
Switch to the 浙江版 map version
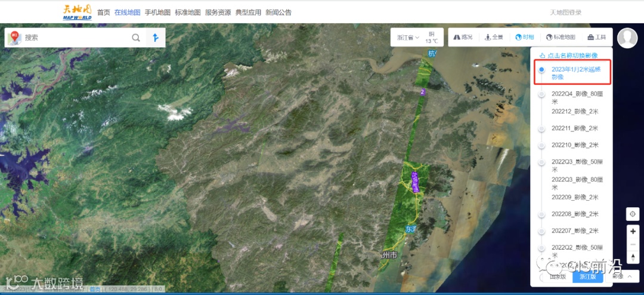coord(588,276)
